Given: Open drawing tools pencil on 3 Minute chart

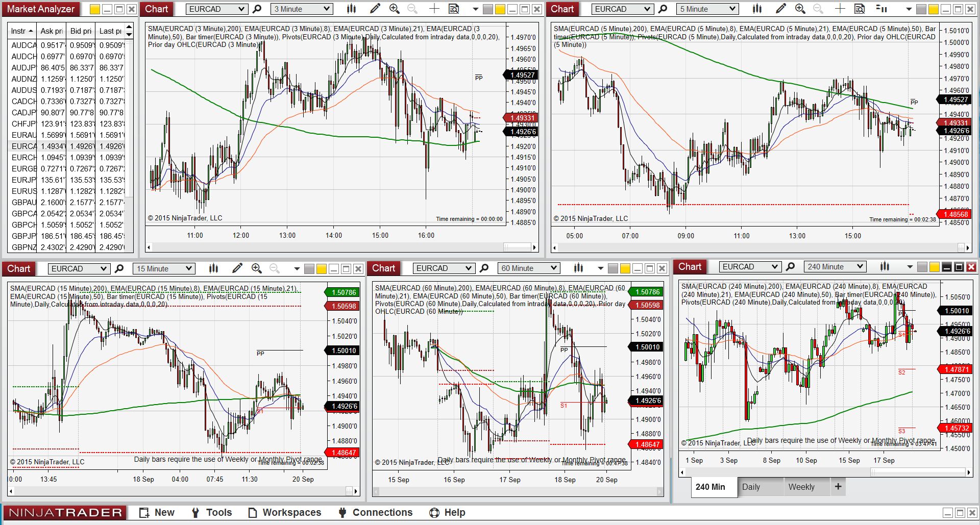Looking at the screenshot, I should tap(375, 9).
